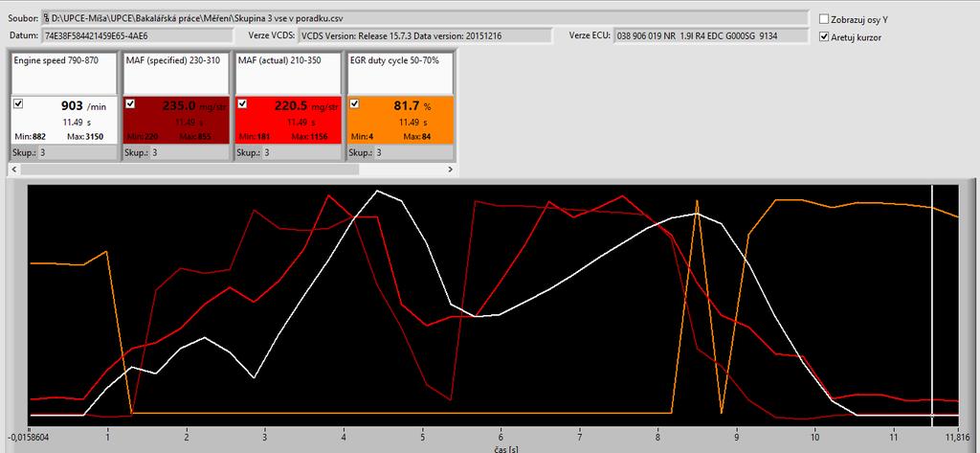Click the Skup. value under MAF (actual)
This screenshot has height=453, width=980.
point(301,152)
